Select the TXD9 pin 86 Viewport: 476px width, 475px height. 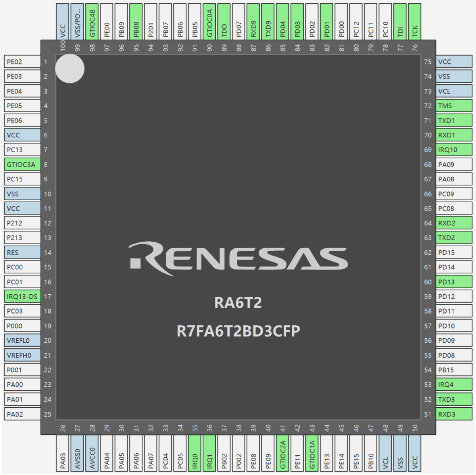click(x=268, y=22)
